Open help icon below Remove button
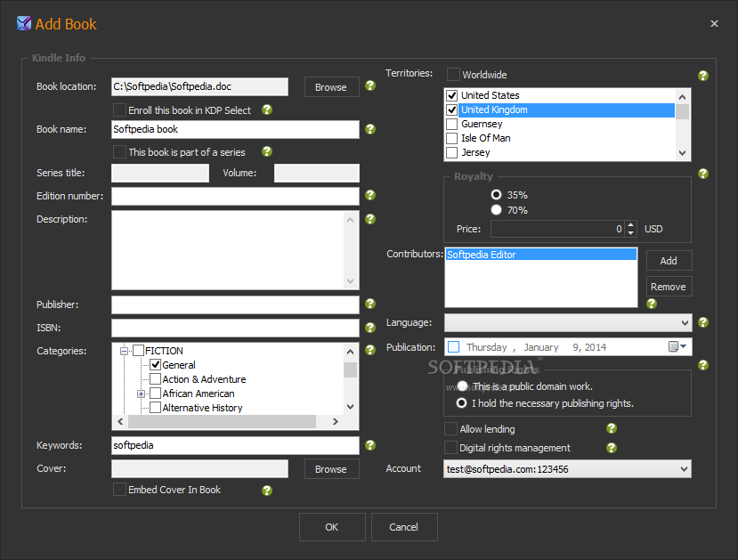Screen dimensions: 738x560 (652, 304)
